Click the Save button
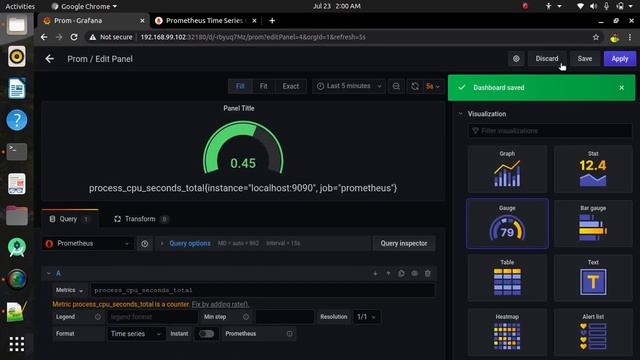640x360 pixels. coord(584,59)
